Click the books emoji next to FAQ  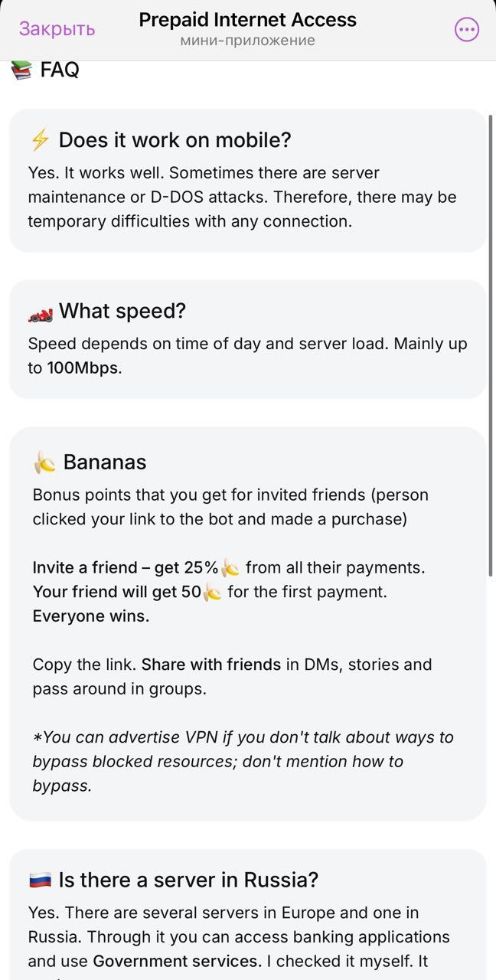pos(21,69)
